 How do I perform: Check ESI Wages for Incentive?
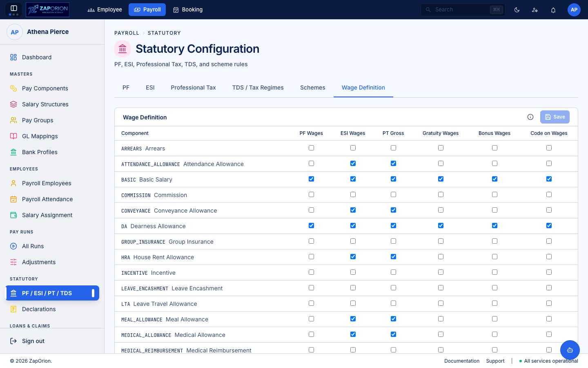tap(353, 272)
